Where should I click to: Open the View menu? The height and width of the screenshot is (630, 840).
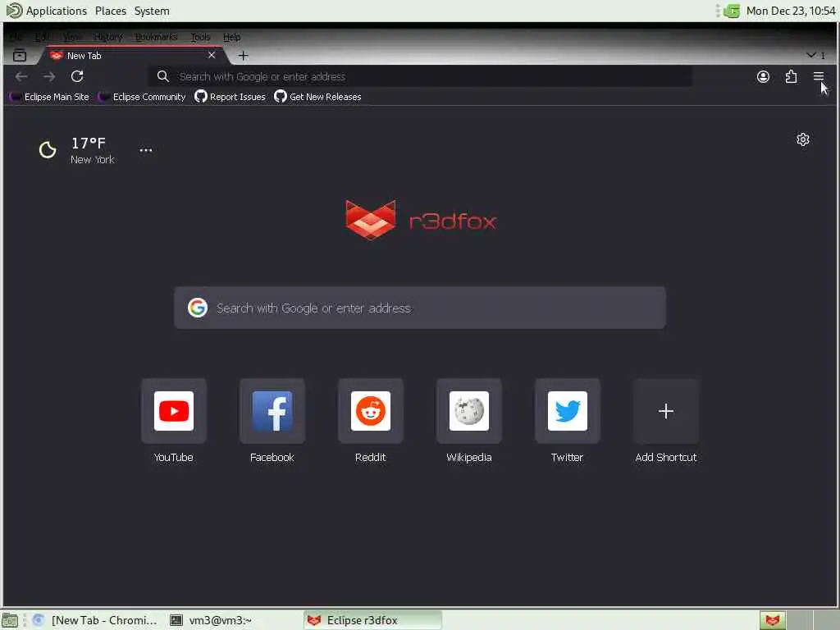coord(72,37)
